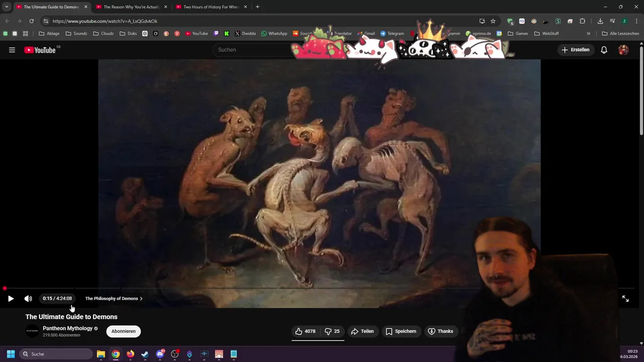Viewport: 644px width, 362px height.
Task: Open the extensions puzzle icon
Action: tap(583, 21)
